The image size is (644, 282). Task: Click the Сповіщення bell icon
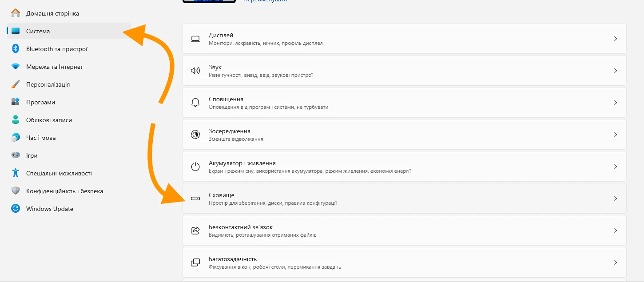click(195, 103)
